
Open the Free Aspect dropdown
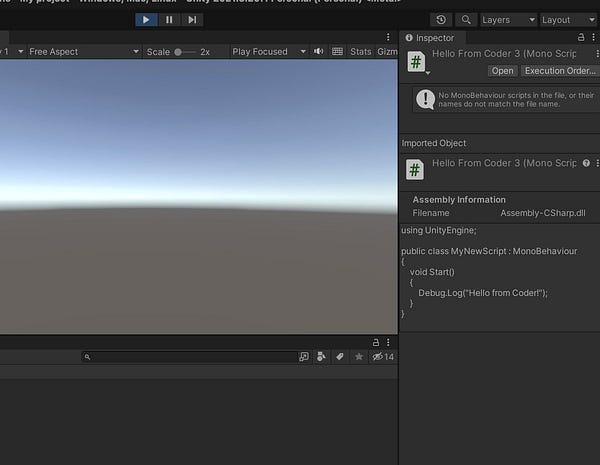(x=84, y=52)
